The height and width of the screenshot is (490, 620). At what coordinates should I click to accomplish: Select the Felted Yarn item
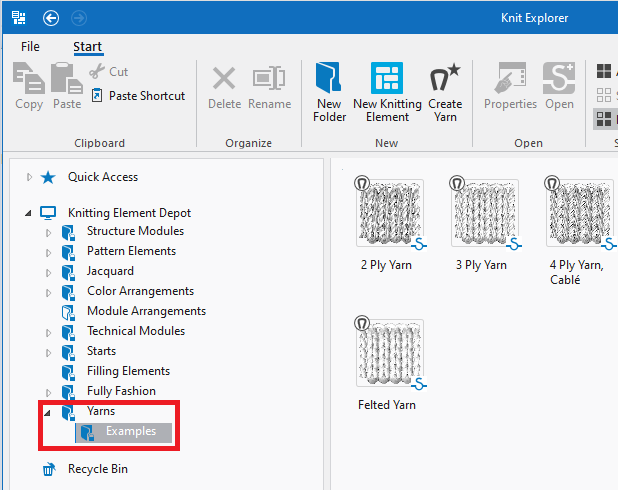point(389,353)
